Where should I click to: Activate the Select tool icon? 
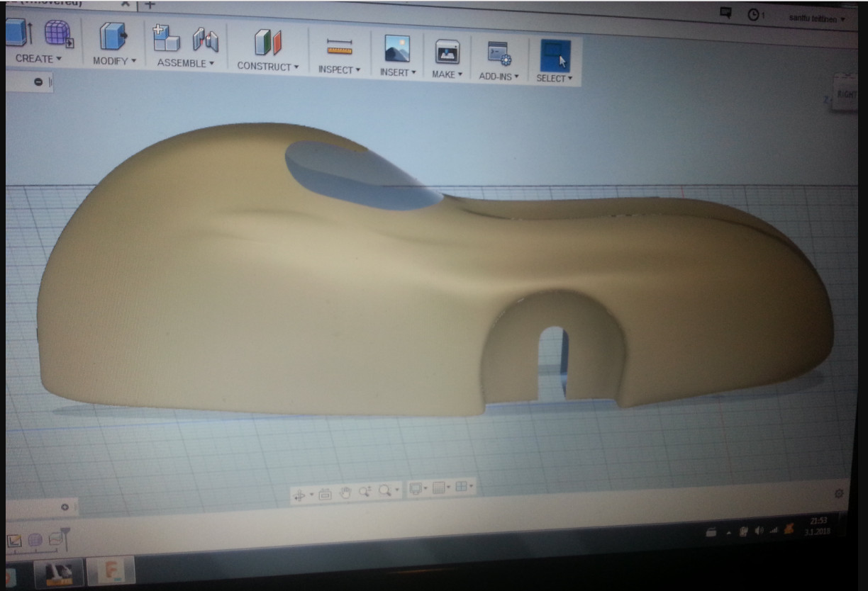[x=555, y=55]
